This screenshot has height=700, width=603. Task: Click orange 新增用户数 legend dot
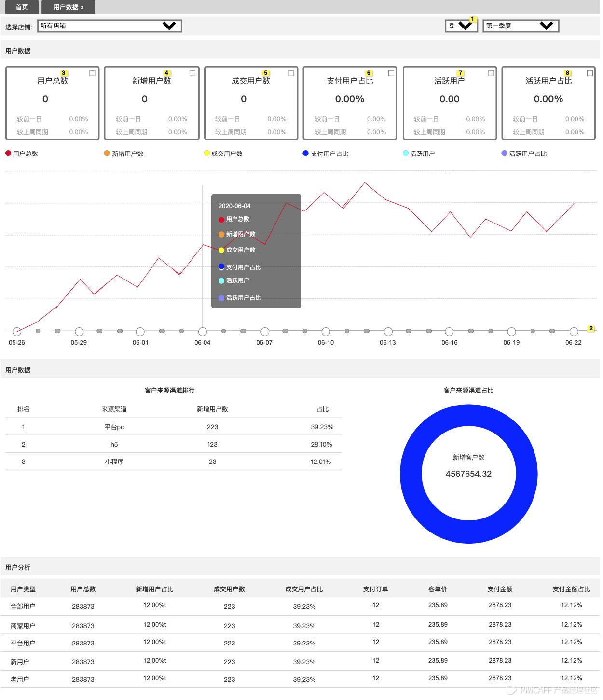coord(107,153)
